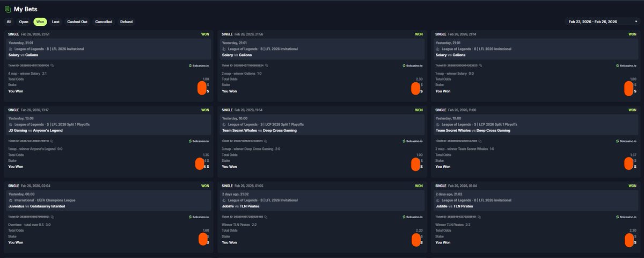The image size is (644, 258).
Task: Switch to the Lost bets filter
Action: (56, 22)
